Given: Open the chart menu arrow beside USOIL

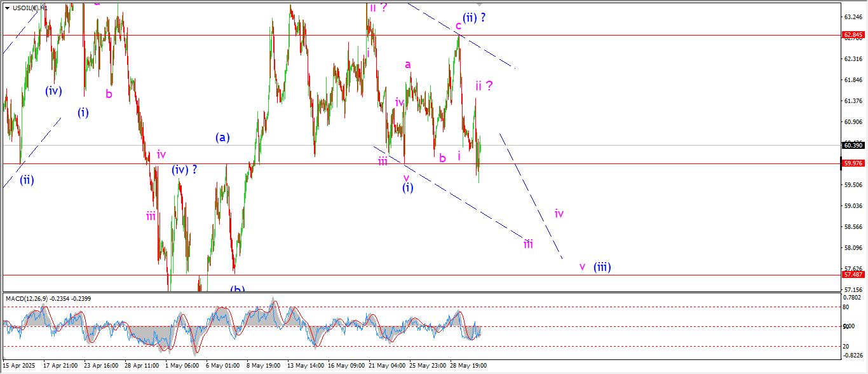Looking at the screenshot, I should (7, 8).
